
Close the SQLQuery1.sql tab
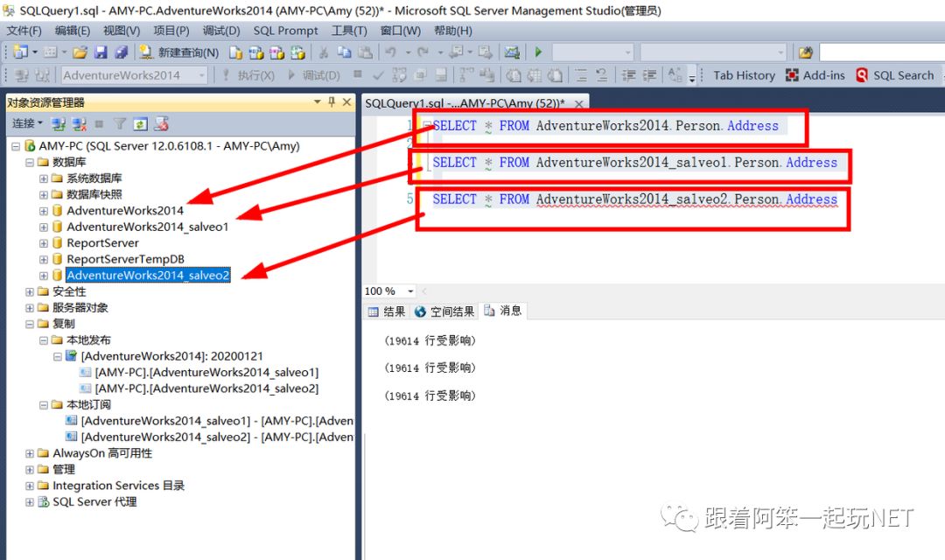[x=578, y=103]
